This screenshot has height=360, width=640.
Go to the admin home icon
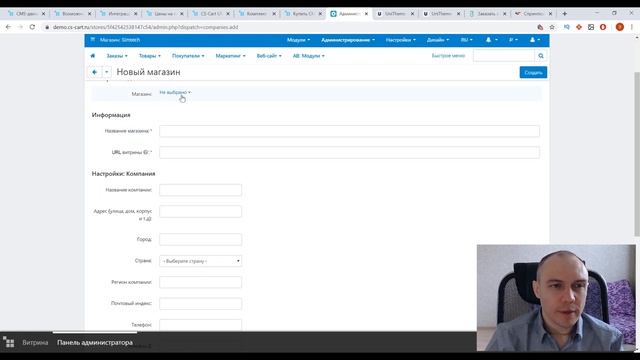(93, 56)
